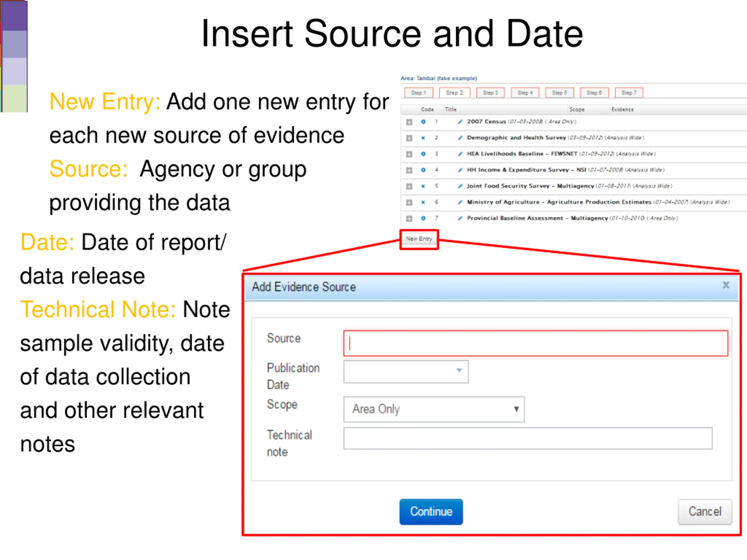Expand the HH Income & Expenditure Survey row
The image size is (747, 560).
[x=409, y=170]
